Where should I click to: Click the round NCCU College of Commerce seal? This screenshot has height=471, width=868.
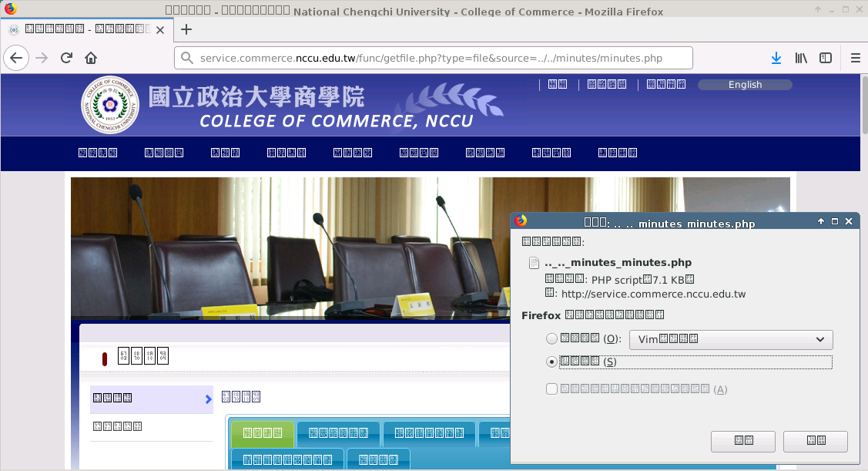(110, 105)
